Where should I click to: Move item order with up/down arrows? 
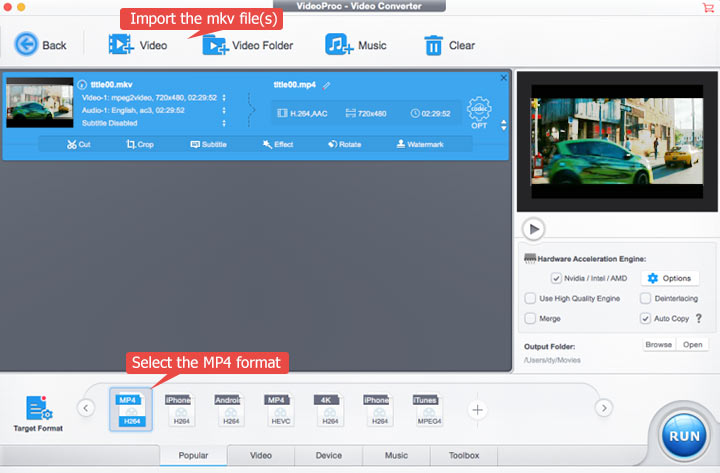click(504, 125)
